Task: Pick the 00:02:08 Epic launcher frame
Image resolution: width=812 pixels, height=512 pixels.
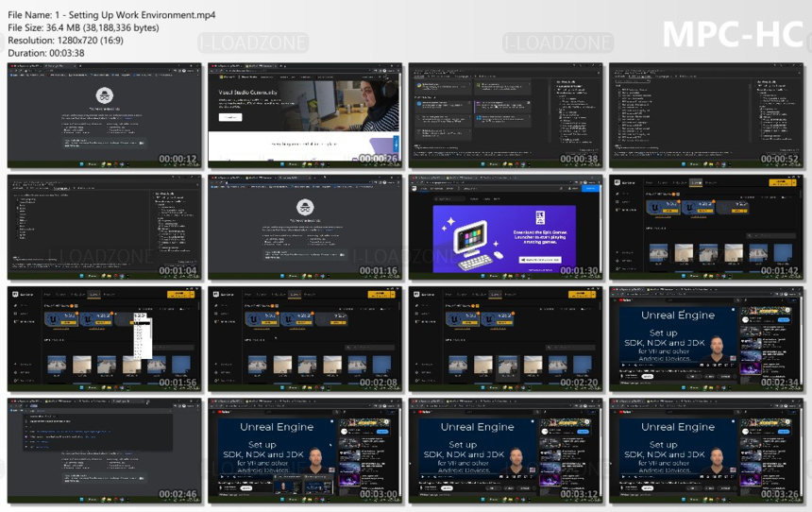Action: (x=305, y=339)
